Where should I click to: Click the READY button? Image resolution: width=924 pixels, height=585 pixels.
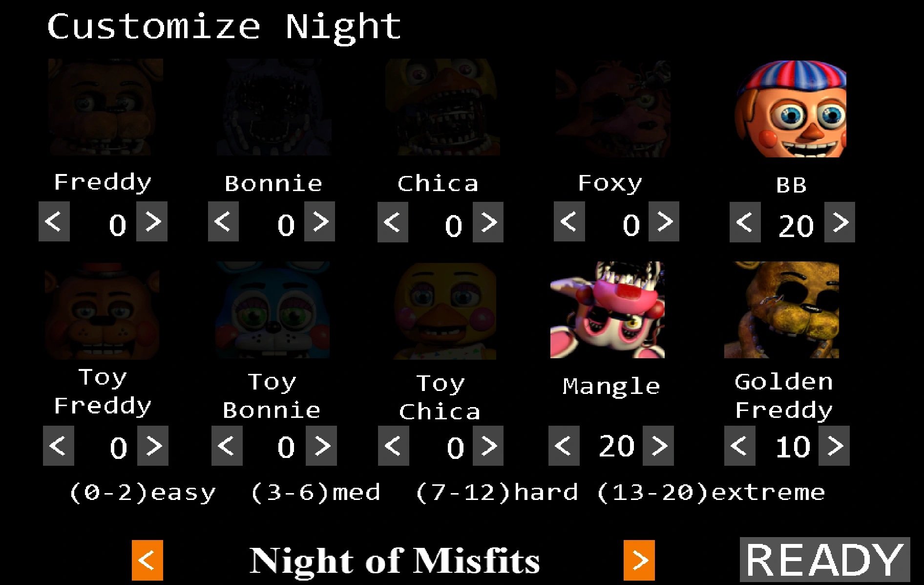825,560
